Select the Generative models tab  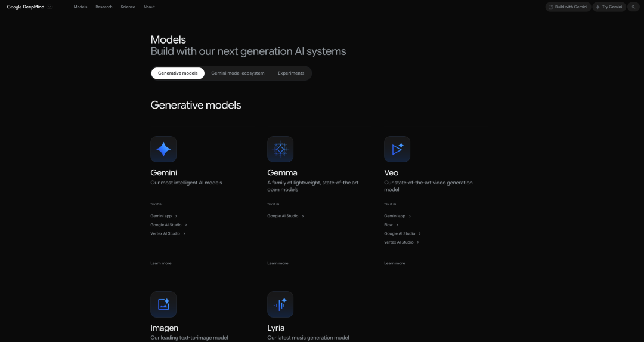coord(178,73)
